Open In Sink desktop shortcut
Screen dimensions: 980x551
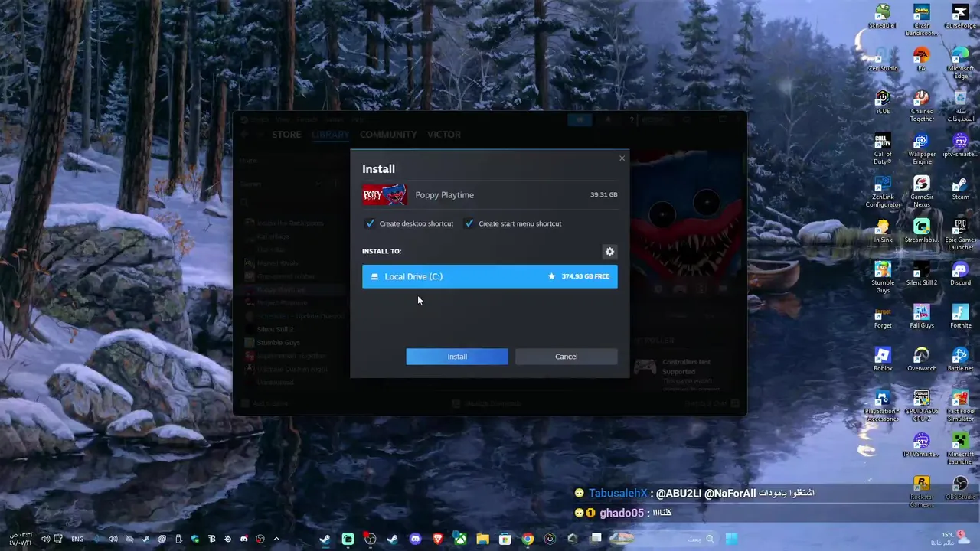883,230
